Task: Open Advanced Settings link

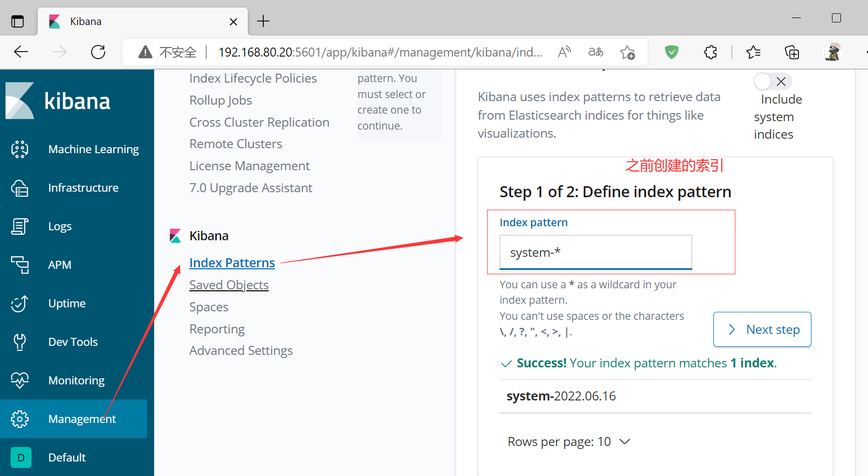Action: 241,350
